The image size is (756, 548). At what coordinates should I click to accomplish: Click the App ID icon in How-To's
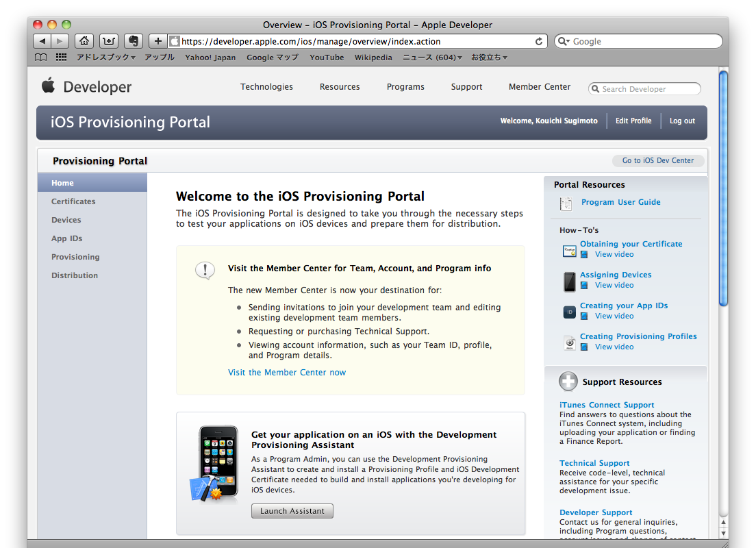tap(569, 312)
